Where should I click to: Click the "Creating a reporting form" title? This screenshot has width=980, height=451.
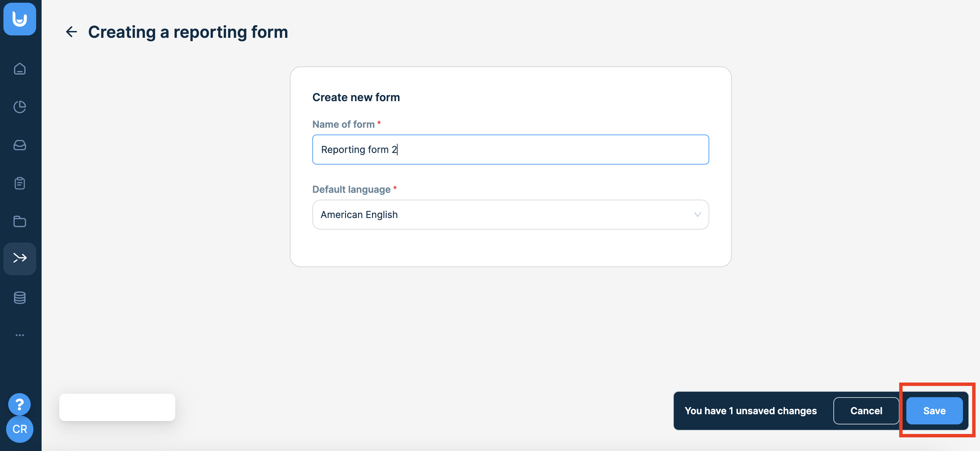188,32
